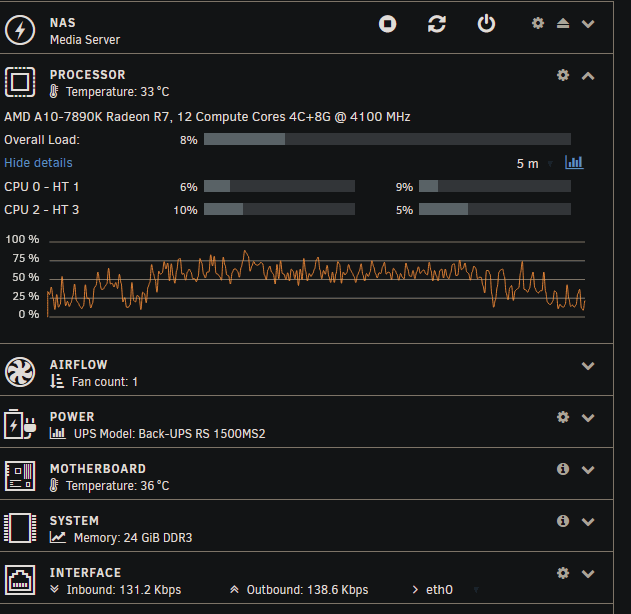
Task: Stop the array with the stop button
Action: pyautogui.click(x=387, y=24)
